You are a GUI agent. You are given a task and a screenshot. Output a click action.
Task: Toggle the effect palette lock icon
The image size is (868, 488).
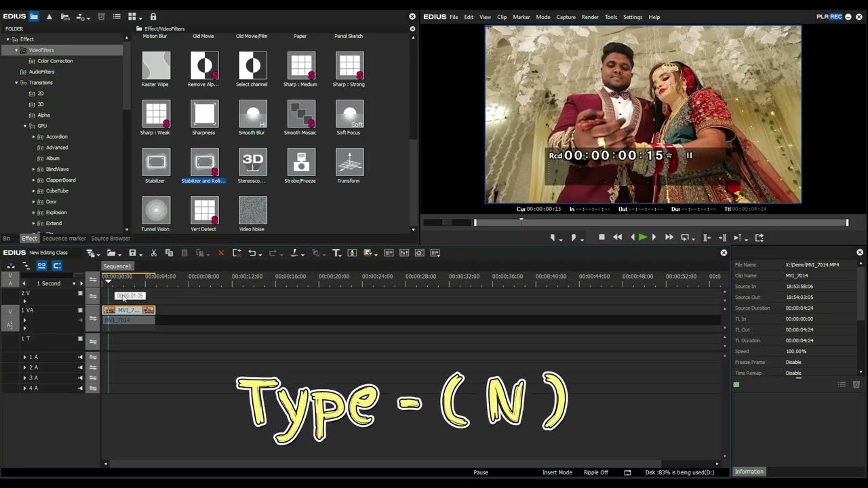[x=153, y=16]
